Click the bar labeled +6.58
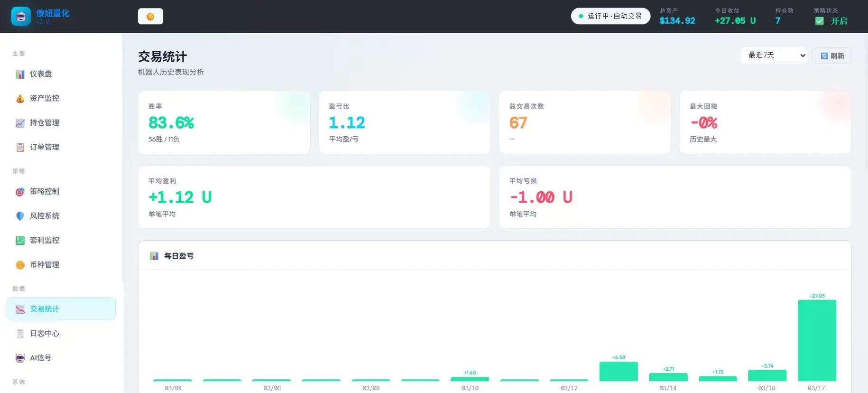This screenshot has width=868, height=393. [619, 372]
